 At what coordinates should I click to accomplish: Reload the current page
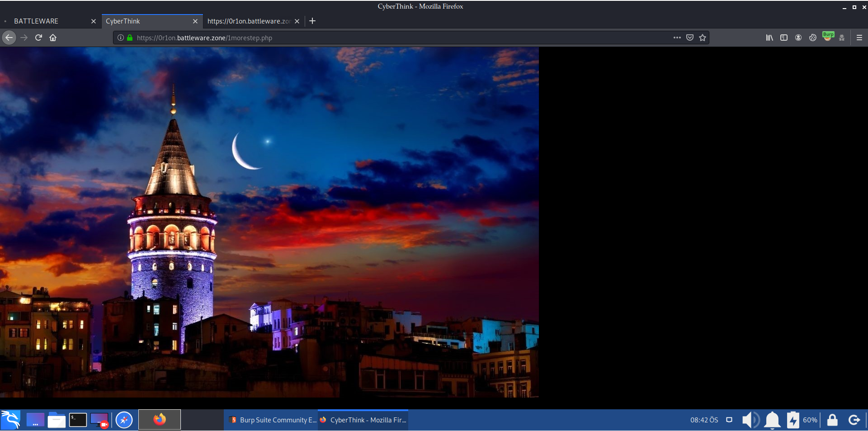(x=38, y=38)
